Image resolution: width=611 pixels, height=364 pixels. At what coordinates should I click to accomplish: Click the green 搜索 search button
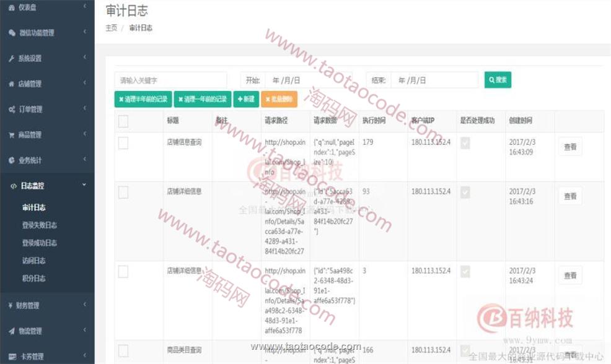click(x=498, y=80)
